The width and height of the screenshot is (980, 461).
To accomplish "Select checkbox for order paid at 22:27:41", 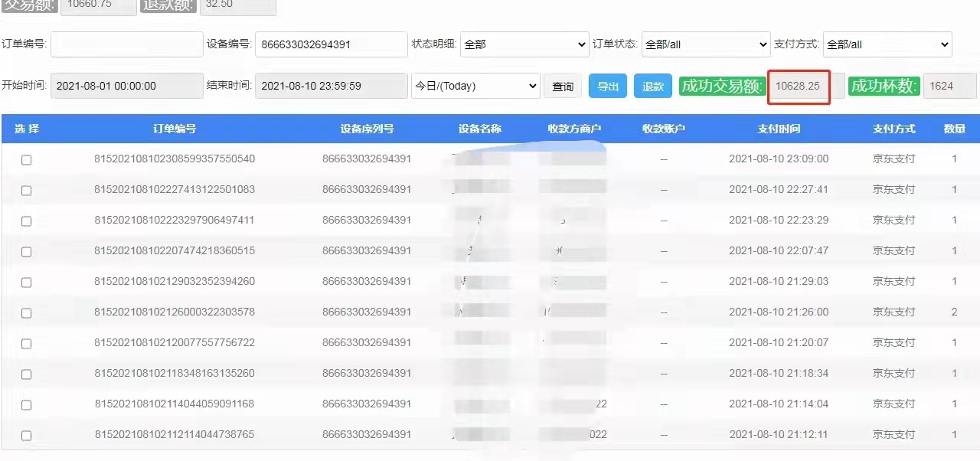I will [x=26, y=191].
